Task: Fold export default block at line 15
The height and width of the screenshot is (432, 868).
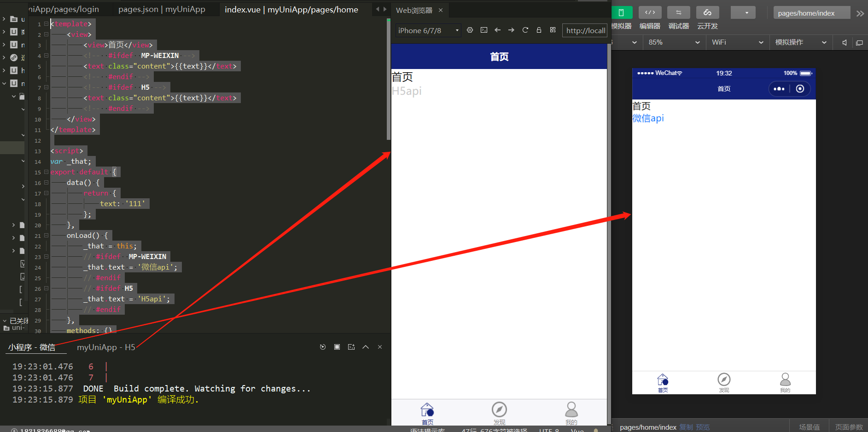Action: pos(46,172)
